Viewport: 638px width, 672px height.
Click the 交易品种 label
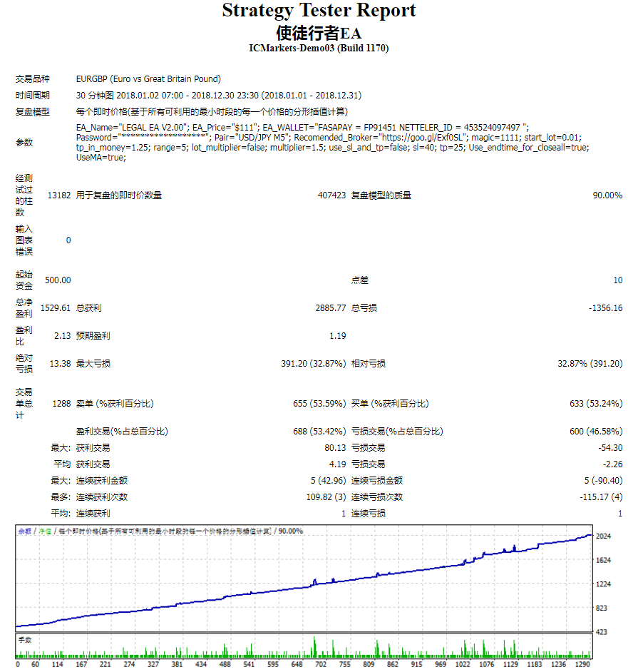(x=33, y=79)
